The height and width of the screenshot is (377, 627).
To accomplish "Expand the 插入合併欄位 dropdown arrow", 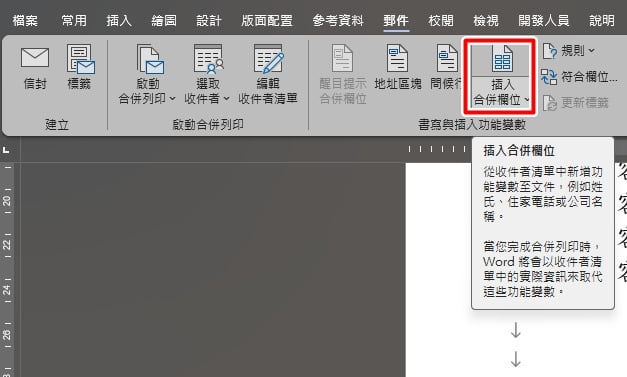I will tap(527, 100).
